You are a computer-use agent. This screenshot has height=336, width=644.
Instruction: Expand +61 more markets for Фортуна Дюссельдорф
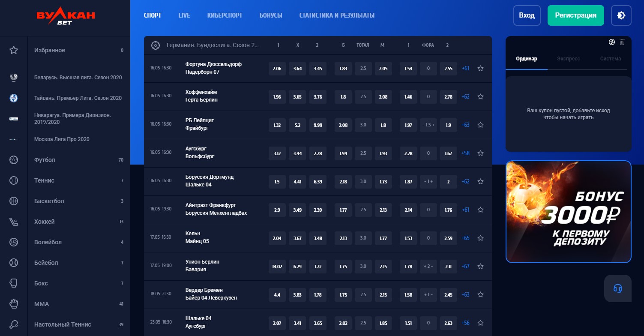point(465,69)
